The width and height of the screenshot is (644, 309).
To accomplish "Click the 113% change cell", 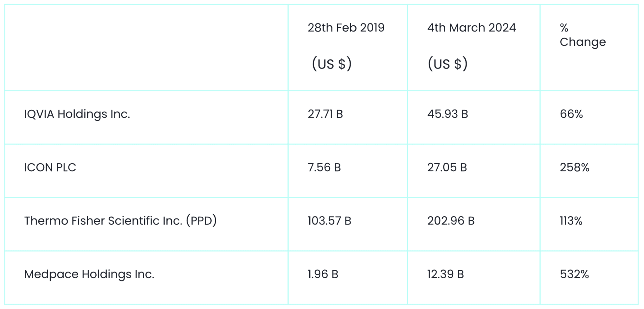I will (x=571, y=221).
